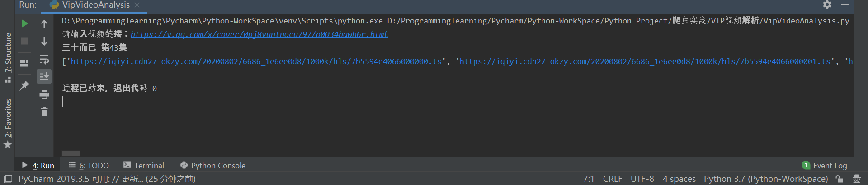868x185 pixels.
Task: Click the Down the stack trace arrow
Action: tap(44, 42)
